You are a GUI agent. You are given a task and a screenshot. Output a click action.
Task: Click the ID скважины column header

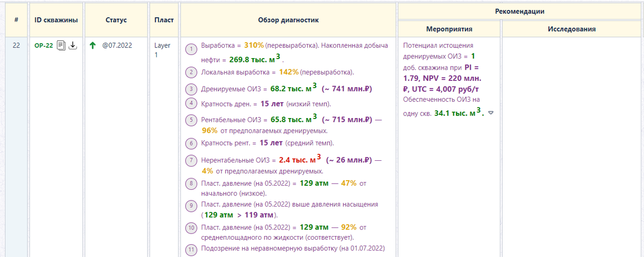(56, 20)
